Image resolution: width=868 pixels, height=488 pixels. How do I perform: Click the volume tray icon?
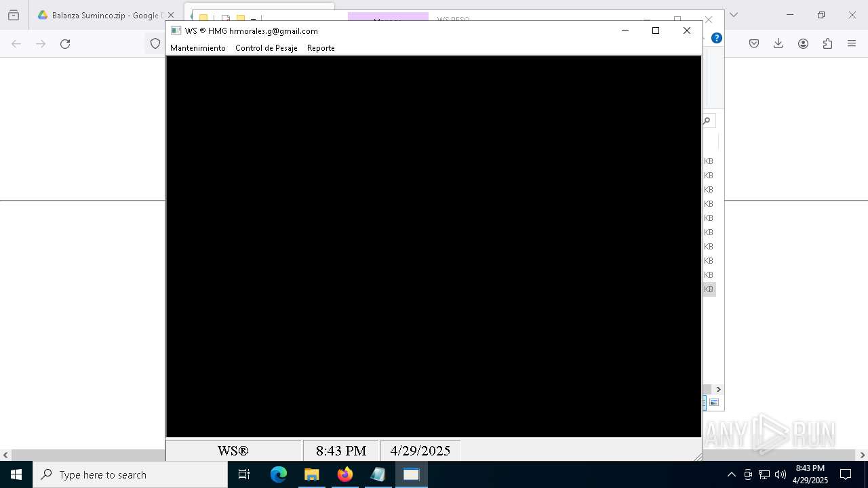click(780, 474)
